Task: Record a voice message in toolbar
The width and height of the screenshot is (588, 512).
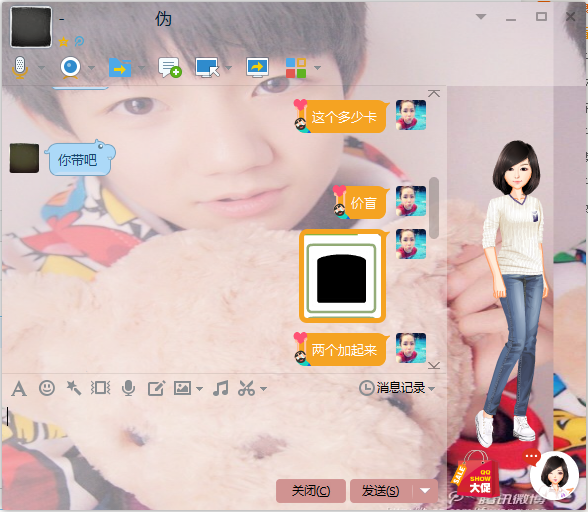Action: [x=128, y=388]
